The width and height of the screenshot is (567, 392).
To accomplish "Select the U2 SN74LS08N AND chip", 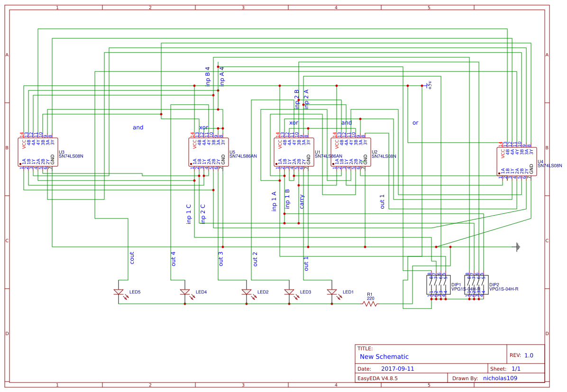I will click(351, 152).
